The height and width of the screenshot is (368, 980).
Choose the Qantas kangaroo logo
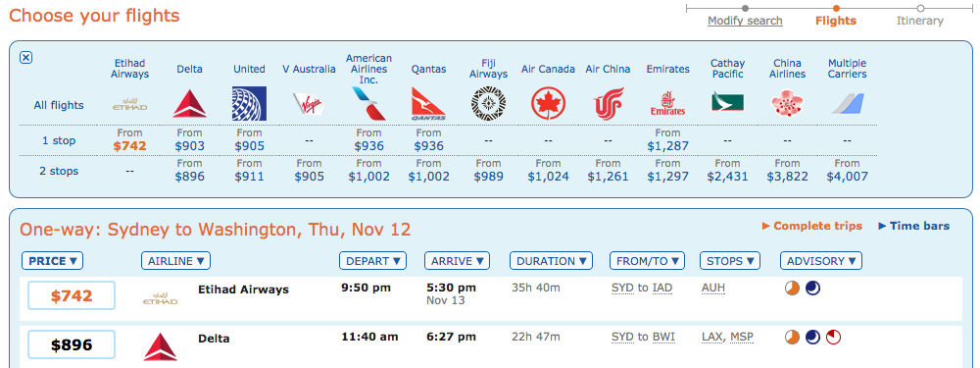(429, 104)
